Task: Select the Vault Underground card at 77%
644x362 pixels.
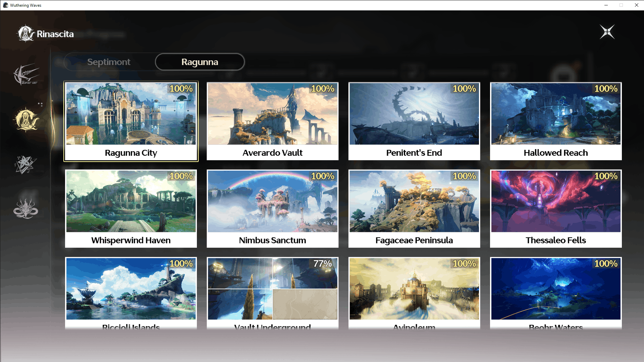Action: 273,294
